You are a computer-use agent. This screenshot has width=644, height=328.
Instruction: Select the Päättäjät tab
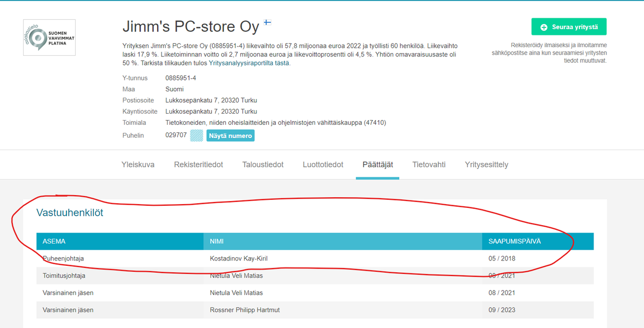[x=377, y=165]
